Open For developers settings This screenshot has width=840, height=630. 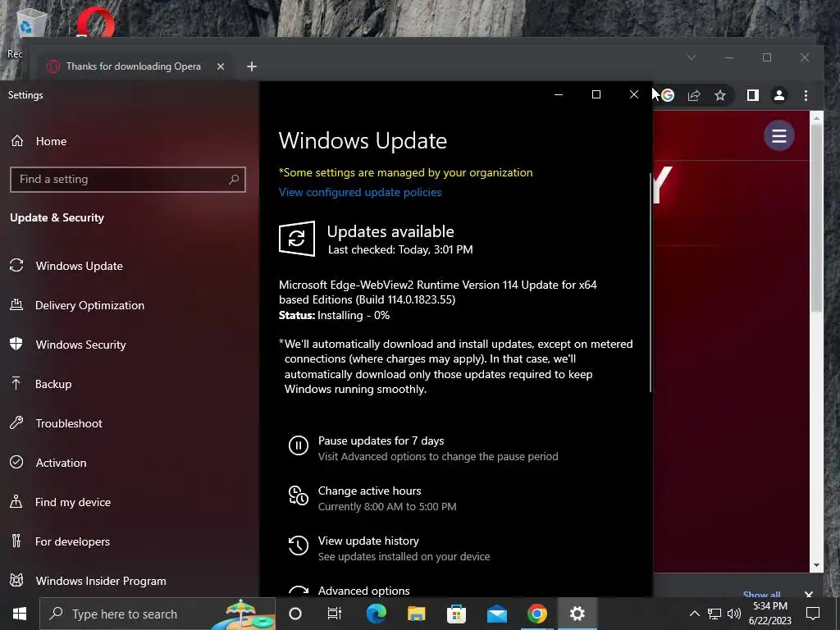(x=72, y=541)
